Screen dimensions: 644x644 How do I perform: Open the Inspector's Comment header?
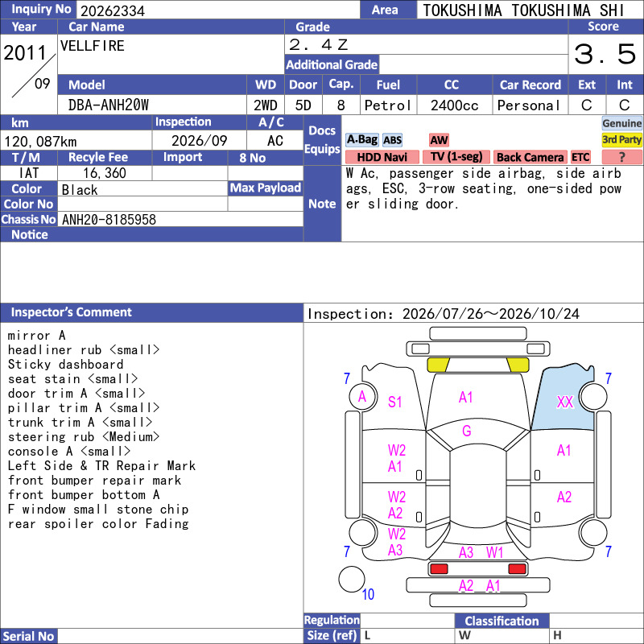coord(151,312)
